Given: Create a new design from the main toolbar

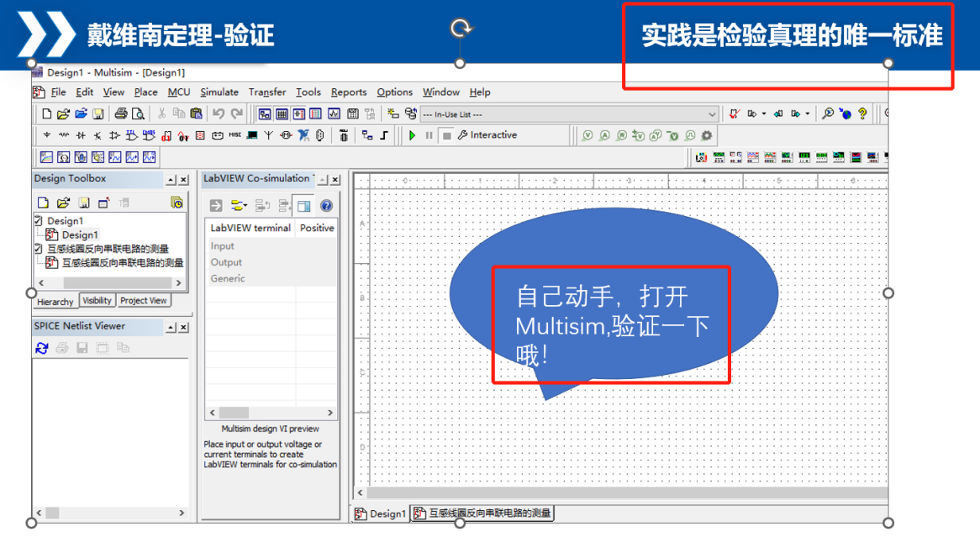Looking at the screenshot, I should point(47,113).
